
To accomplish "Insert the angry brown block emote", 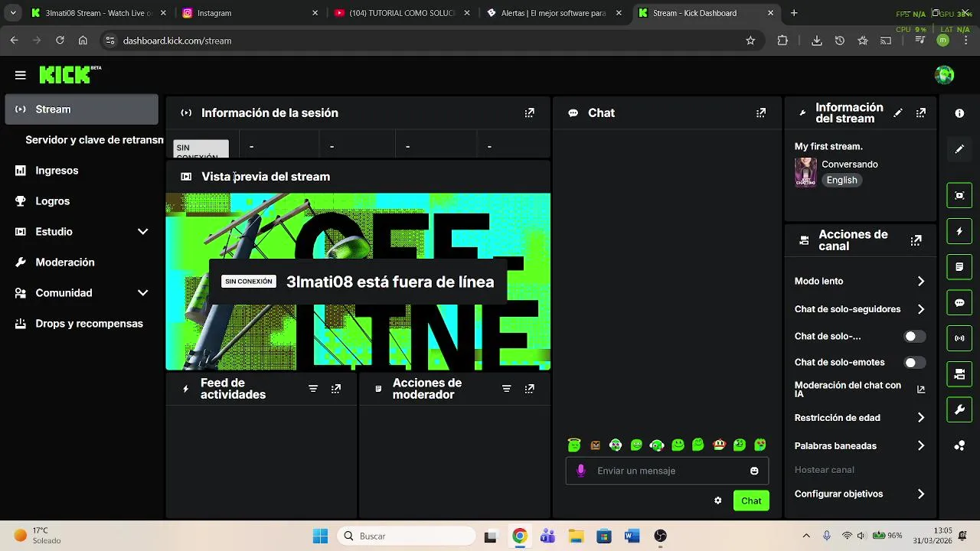I will tap(596, 445).
